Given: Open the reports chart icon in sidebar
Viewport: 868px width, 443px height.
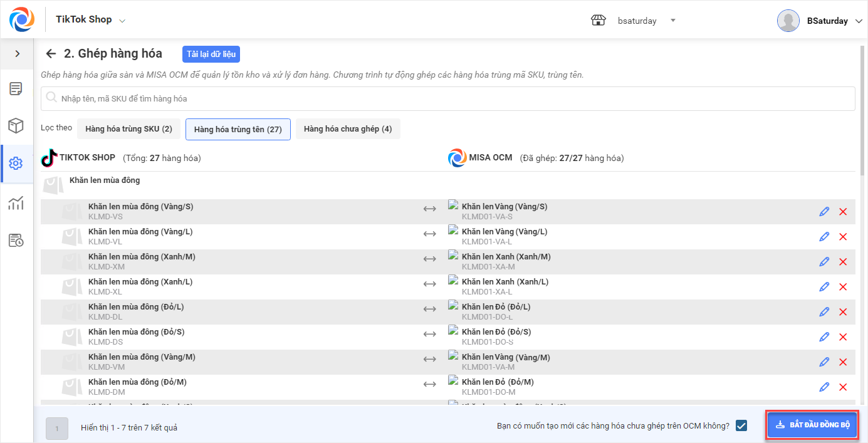Looking at the screenshot, I should coord(16,202).
